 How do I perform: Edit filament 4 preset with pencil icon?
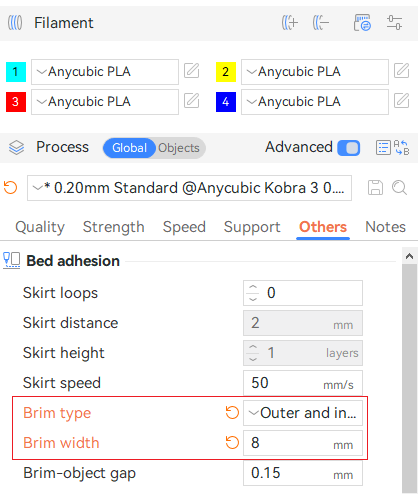(x=402, y=101)
